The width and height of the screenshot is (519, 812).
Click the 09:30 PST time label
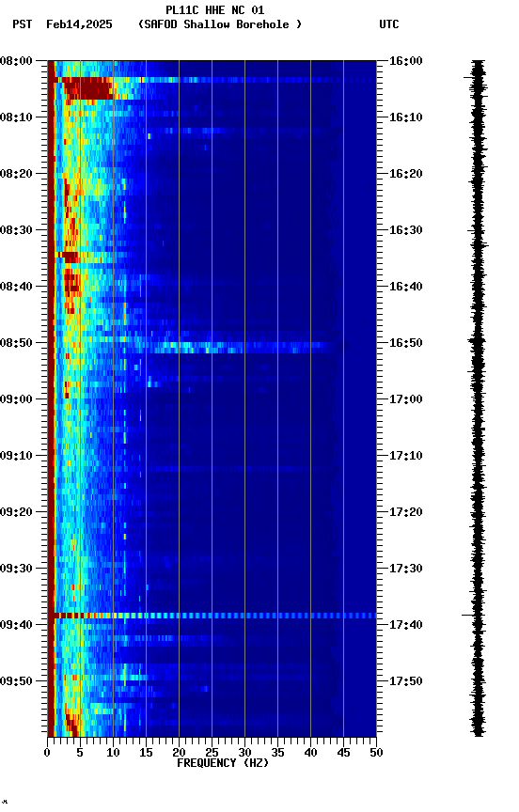point(16,569)
